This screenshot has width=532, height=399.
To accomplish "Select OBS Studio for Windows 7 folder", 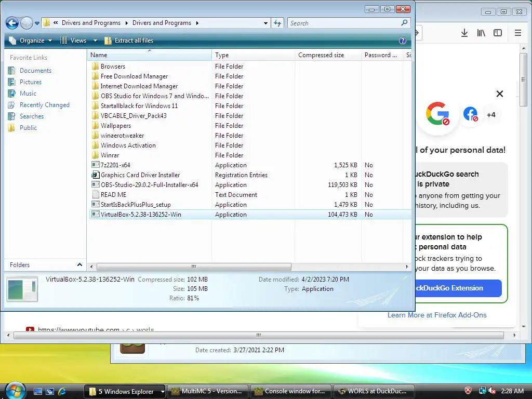I will point(150,96).
